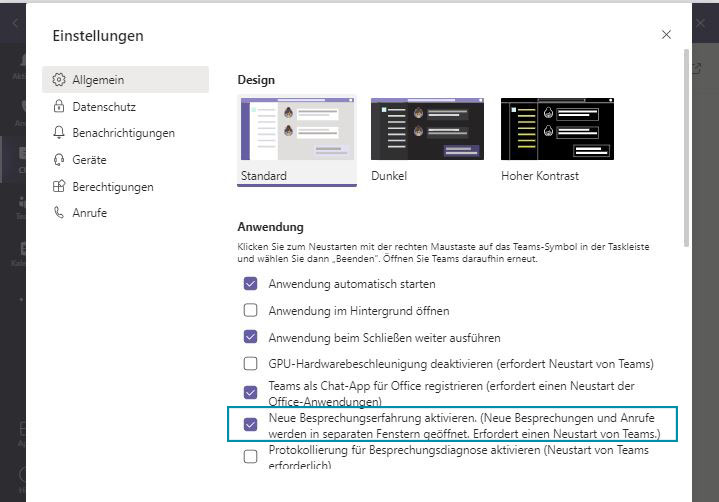
Task: Click the settings dialog vertical scrollbar
Action: (686, 148)
